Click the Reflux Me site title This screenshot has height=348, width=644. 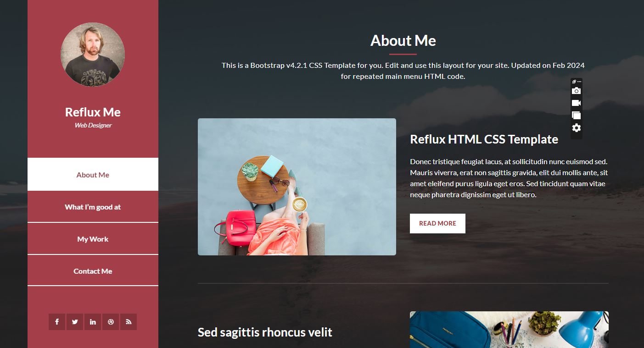93,112
